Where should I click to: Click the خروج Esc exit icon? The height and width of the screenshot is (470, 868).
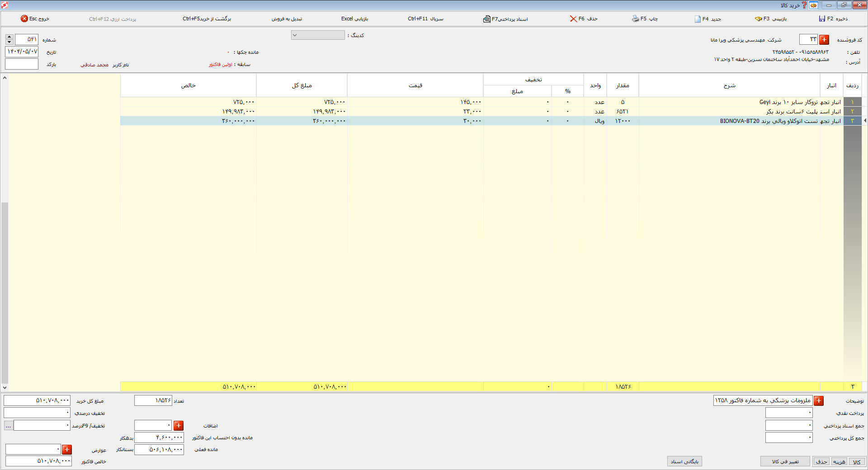coord(24,19)
